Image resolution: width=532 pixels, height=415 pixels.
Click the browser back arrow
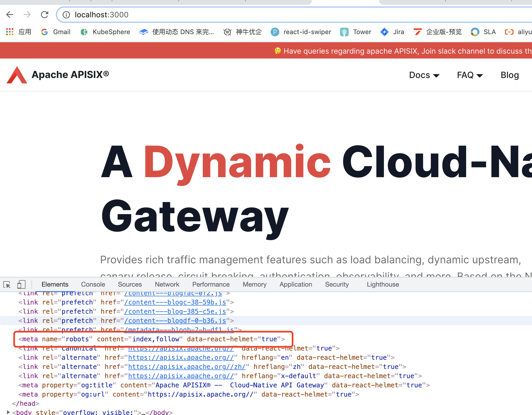tap(10, 15)
